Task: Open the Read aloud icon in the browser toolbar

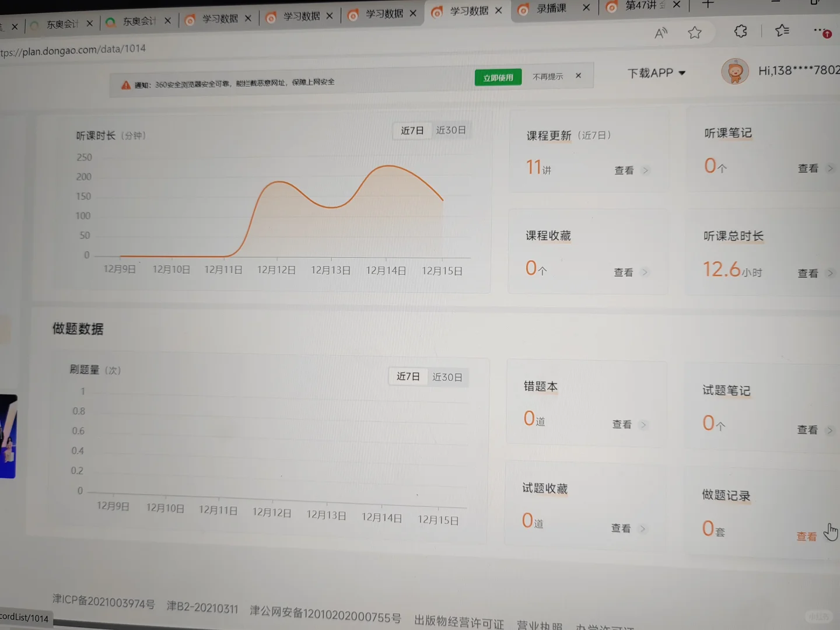Action: pyautogui.click(x=661, y=33)
